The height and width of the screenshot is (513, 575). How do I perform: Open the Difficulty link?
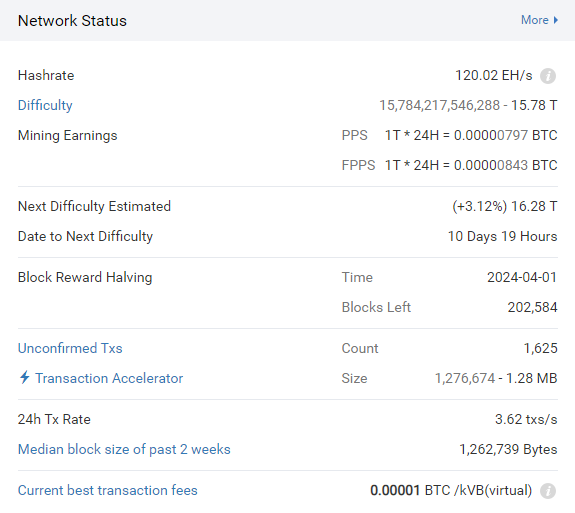45,106
